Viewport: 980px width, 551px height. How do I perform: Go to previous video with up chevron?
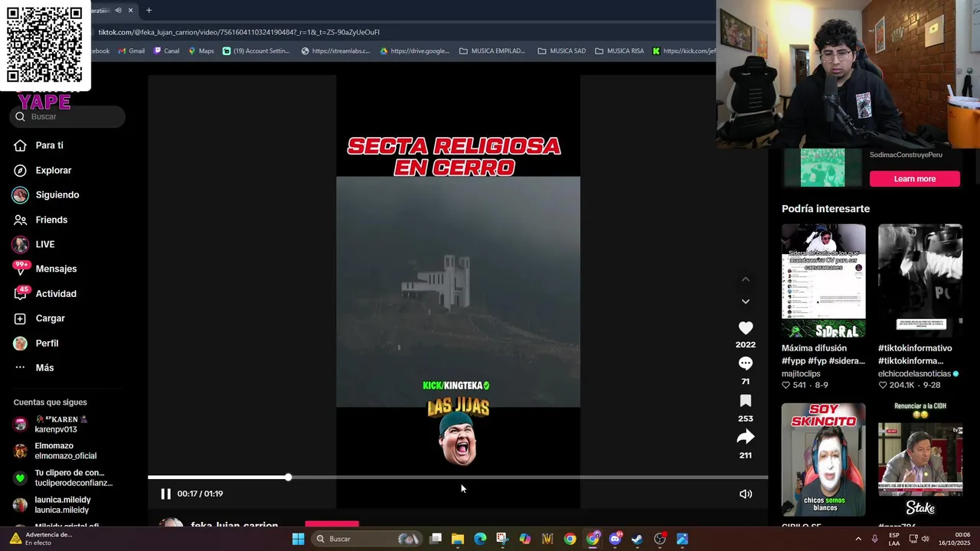(745, 279)
